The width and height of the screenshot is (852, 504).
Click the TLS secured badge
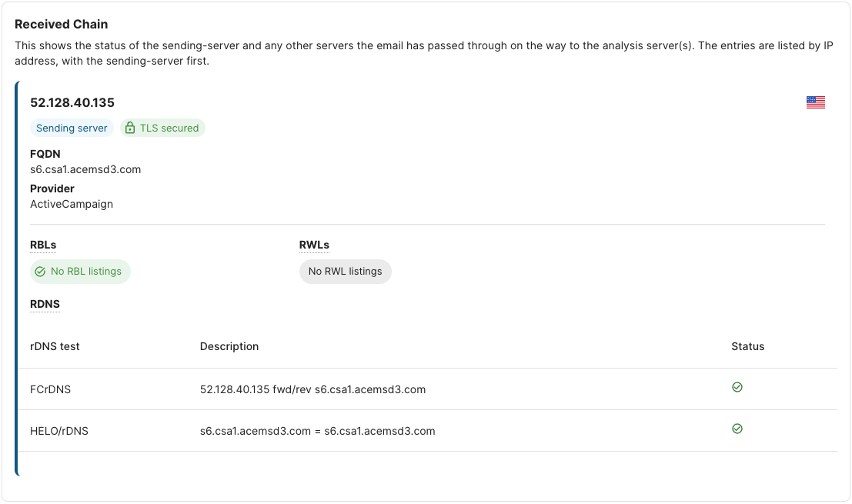(x=162, y=128)
